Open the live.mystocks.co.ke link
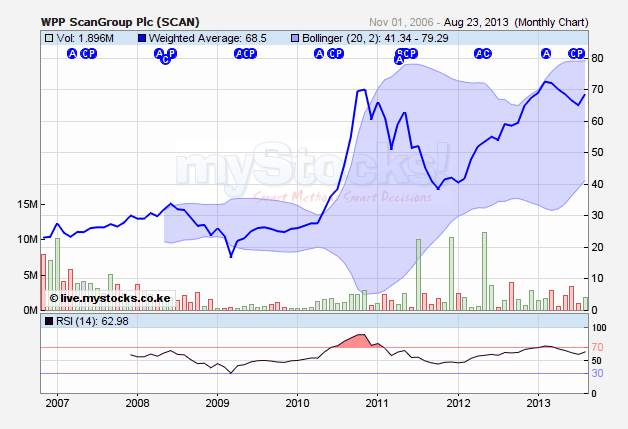Image resolution: width=628 pixels, height=429 pixels. [109, 298]
